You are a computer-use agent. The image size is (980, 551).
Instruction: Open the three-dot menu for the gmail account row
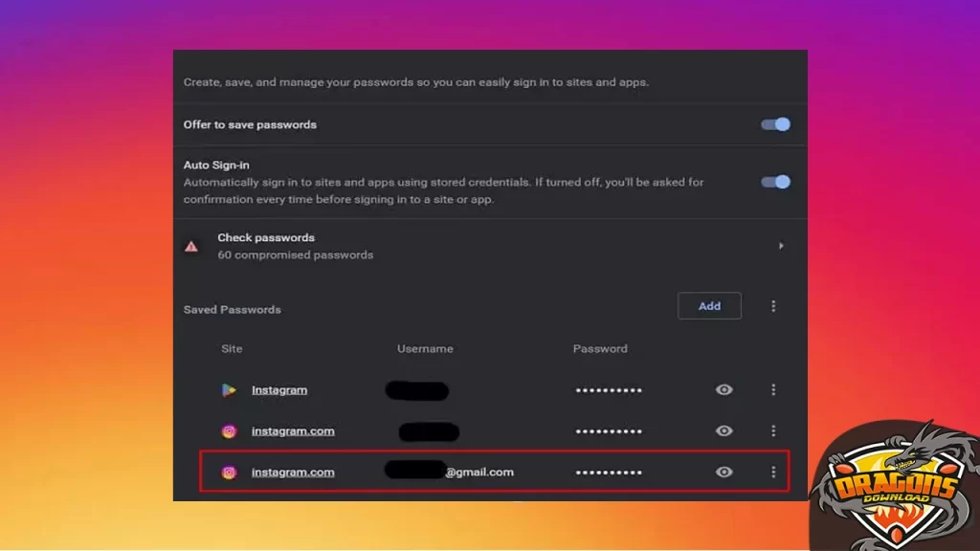(x=773, y=472)
